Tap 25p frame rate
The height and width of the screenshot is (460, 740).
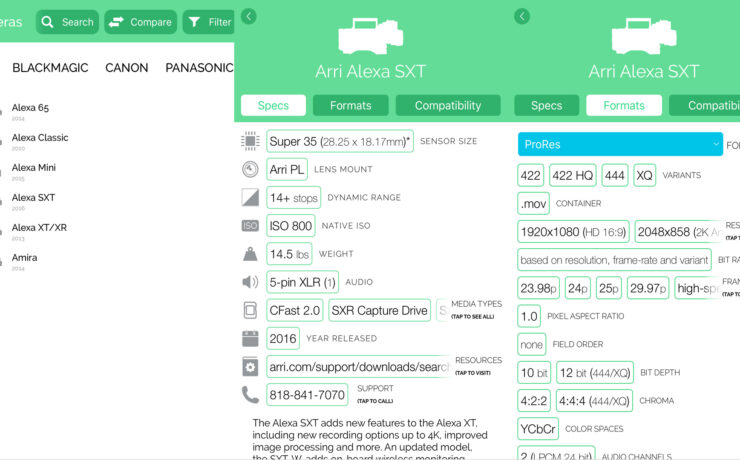tap(609, 288)
